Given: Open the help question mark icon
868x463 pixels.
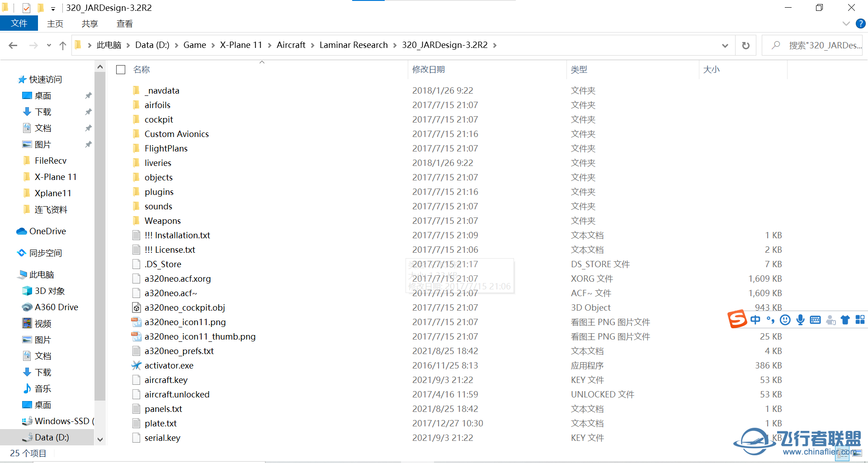Looking at the screenshot, I should [861, 24].
